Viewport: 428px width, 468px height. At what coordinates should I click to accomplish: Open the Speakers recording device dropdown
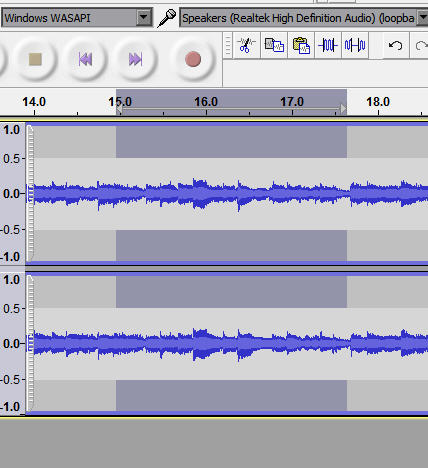[x=303, y=18]
